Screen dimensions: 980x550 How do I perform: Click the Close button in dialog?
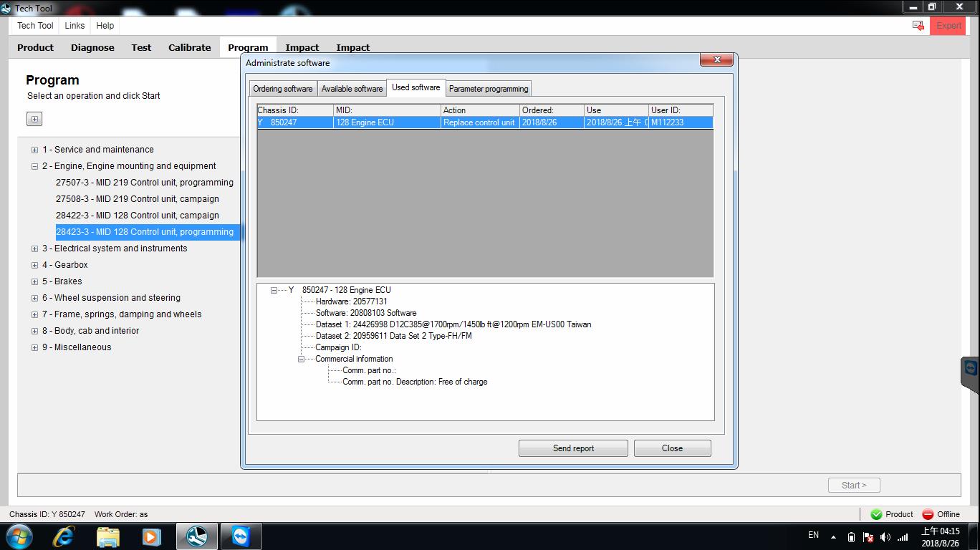[672, 448]
